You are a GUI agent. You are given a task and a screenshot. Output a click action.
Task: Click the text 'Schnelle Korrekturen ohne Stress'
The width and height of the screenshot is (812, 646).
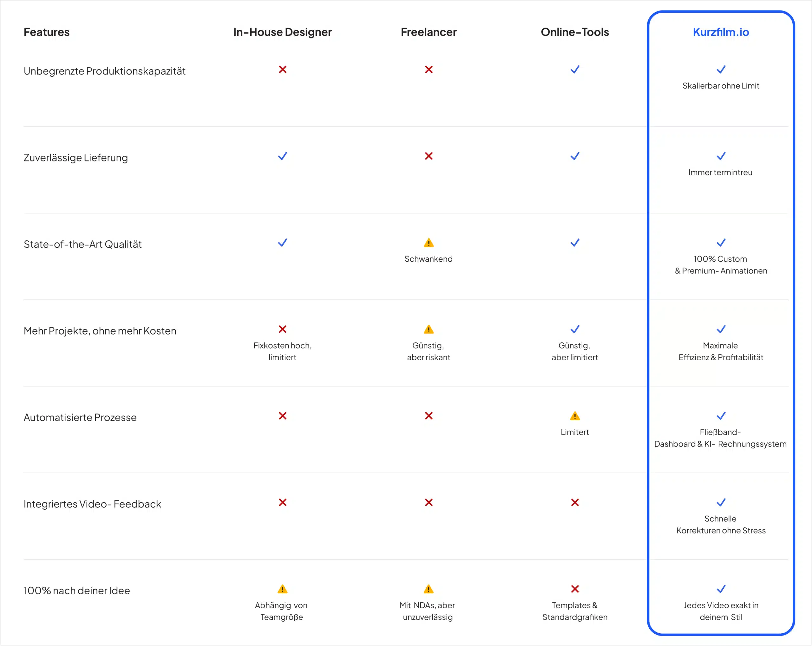[721, 525]
